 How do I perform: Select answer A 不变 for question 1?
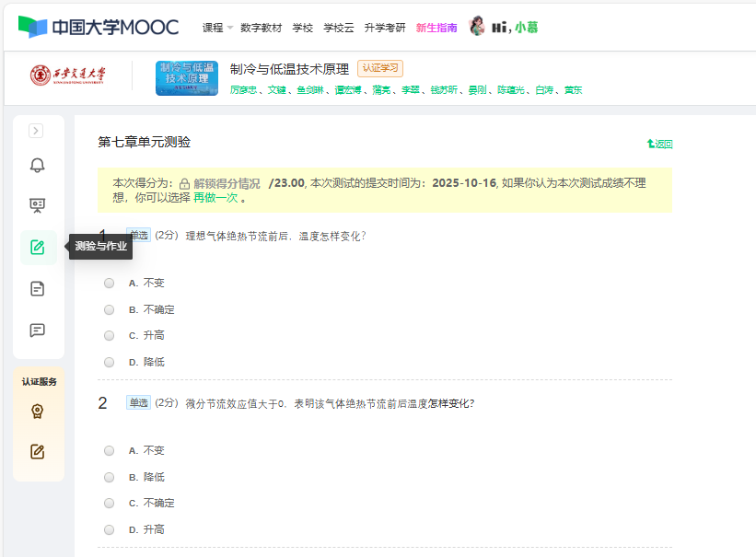[x=109, y=283]
